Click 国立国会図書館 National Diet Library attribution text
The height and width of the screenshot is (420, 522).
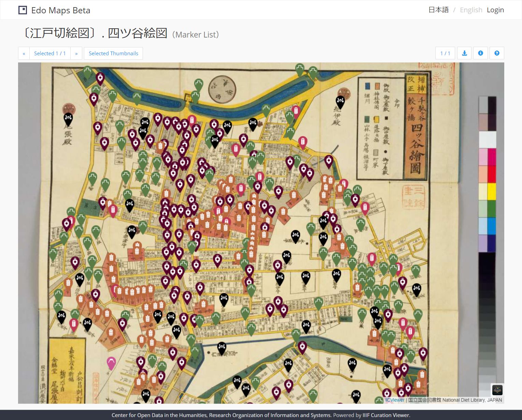point(455,400)
